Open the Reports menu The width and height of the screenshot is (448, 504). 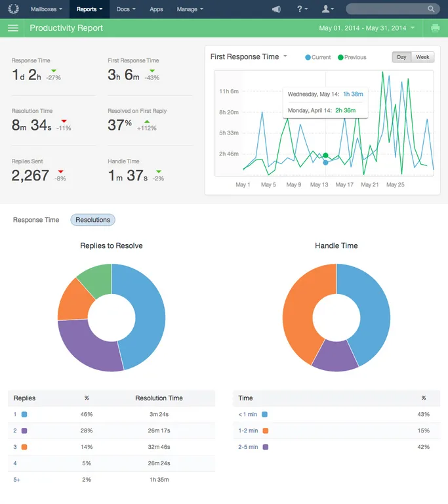[x=89, y=9]
